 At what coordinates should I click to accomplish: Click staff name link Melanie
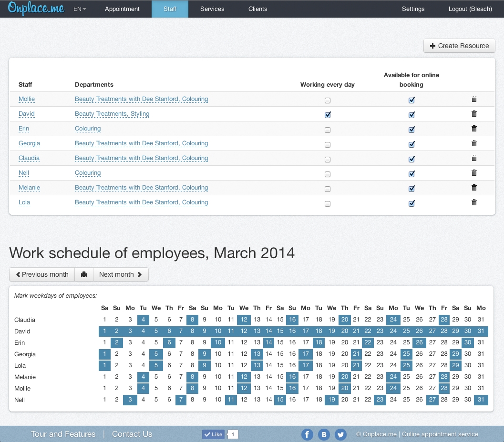pyautogui.click(x=29, y=188)
